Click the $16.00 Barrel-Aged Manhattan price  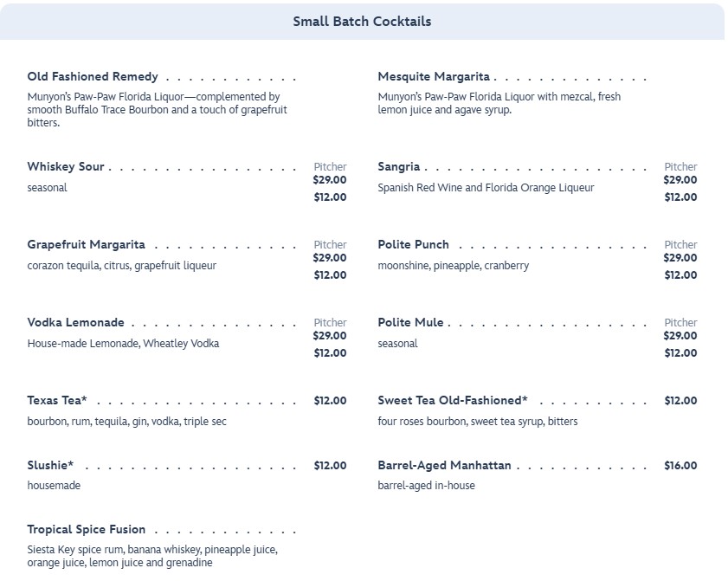[x=680, y=466]
